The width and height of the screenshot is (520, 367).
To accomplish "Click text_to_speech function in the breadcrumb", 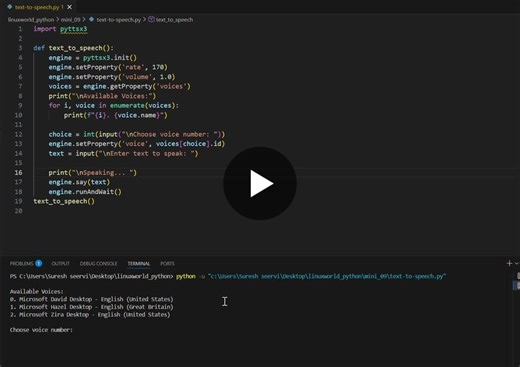I will point(174,20).
